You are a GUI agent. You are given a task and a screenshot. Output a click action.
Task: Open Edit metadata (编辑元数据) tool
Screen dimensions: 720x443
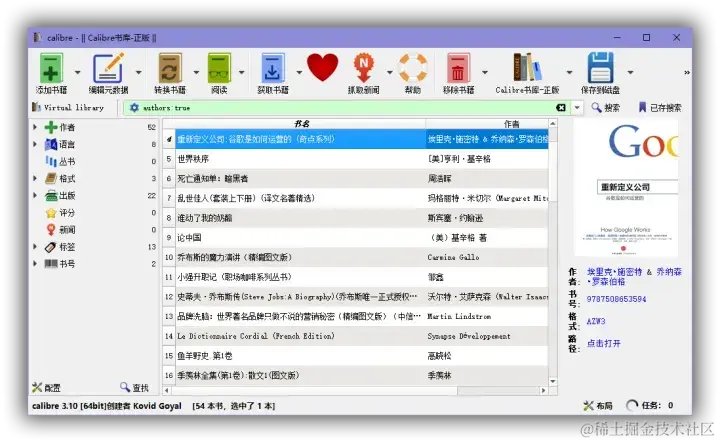point(108,68)
